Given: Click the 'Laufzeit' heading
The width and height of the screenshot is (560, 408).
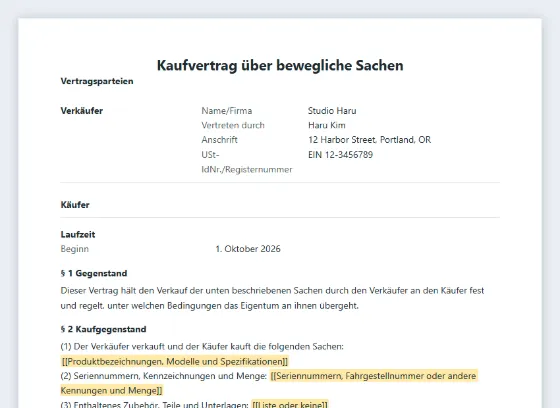Looking at the screenshot, I should click(x=78, y=234).
